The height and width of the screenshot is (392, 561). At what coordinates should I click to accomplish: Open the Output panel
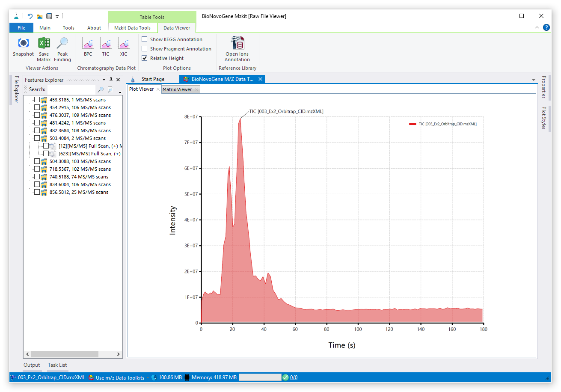(x=32, y=365)
